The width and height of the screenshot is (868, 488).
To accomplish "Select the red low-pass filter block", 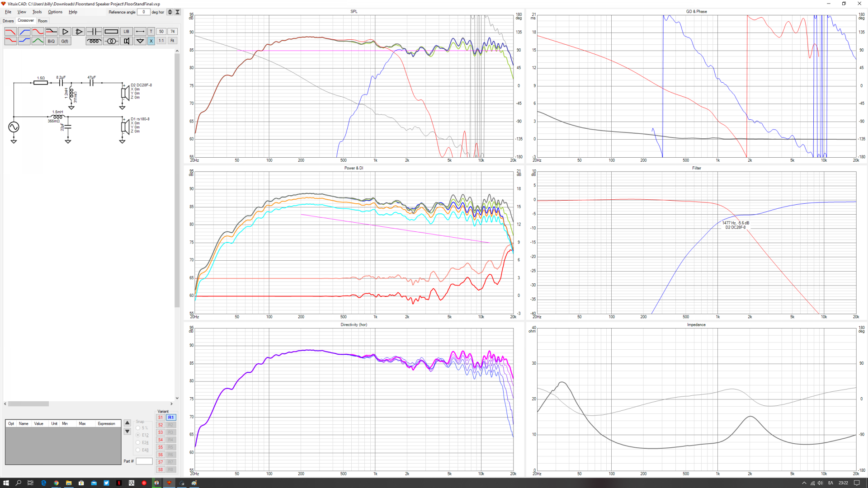I will 10,32.
